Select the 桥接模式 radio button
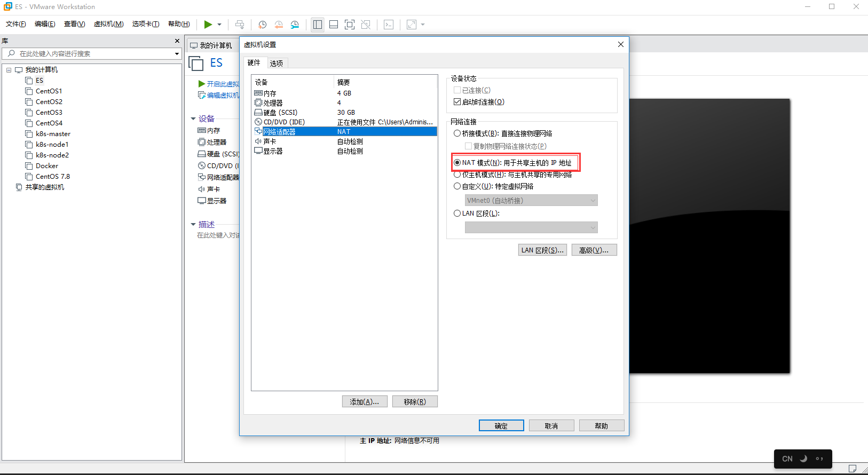The width and height of the screenshot is (868, 475). pyautogui.click(x=457, y=133)
